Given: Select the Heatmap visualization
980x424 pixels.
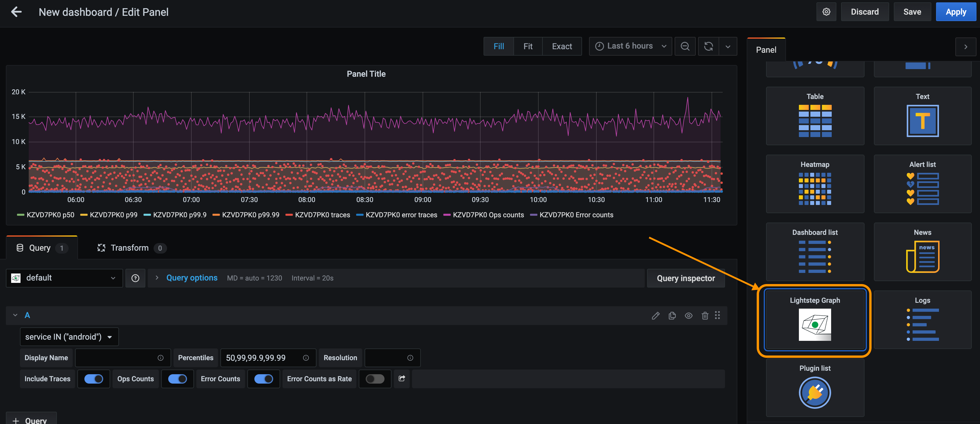Looking at the screenshot, I should tap(814, 184).
